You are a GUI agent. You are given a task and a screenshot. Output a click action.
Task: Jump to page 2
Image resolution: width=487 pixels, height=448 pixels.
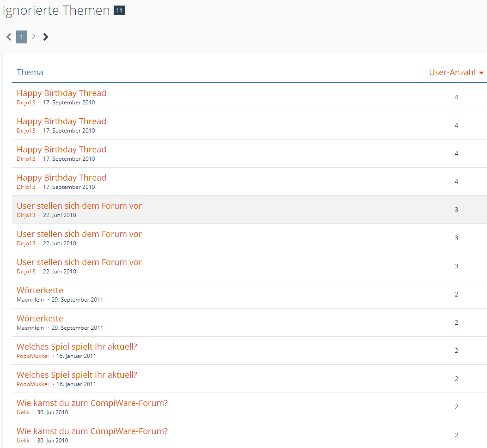(33, 37)
